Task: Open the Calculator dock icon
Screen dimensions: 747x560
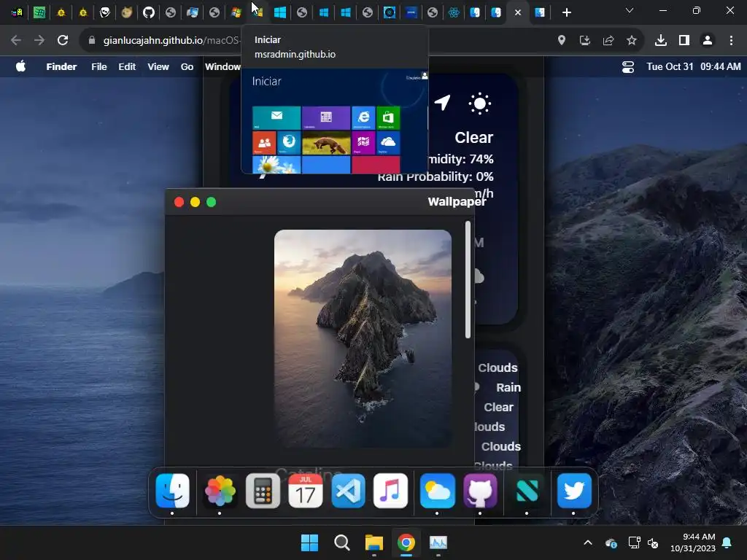Action: tap(263, 491)
